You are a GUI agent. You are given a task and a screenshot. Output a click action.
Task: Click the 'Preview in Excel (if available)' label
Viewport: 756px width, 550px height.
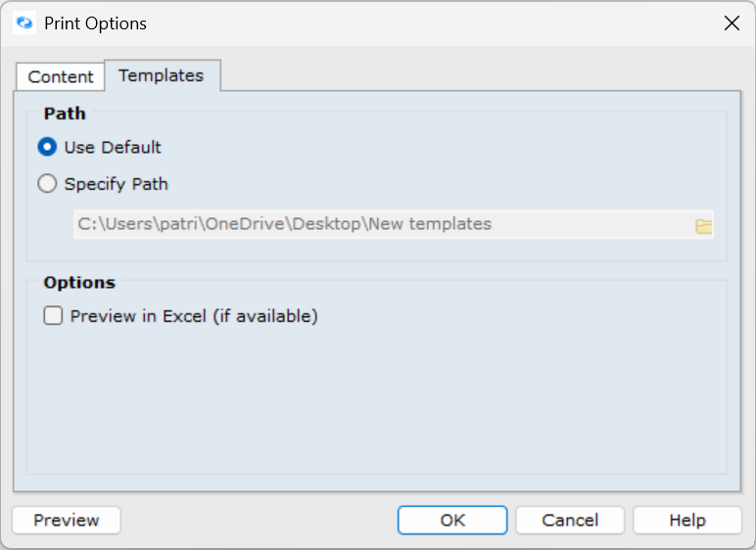[x=194, y=316]
